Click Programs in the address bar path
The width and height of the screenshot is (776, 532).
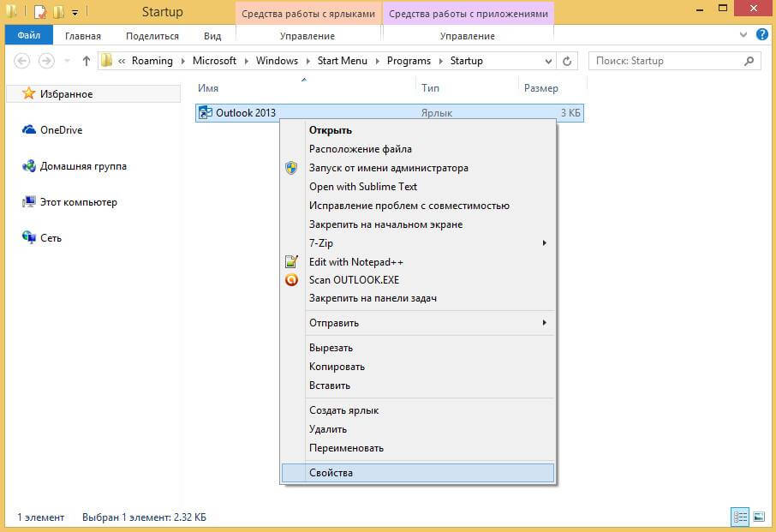[409, 61]
